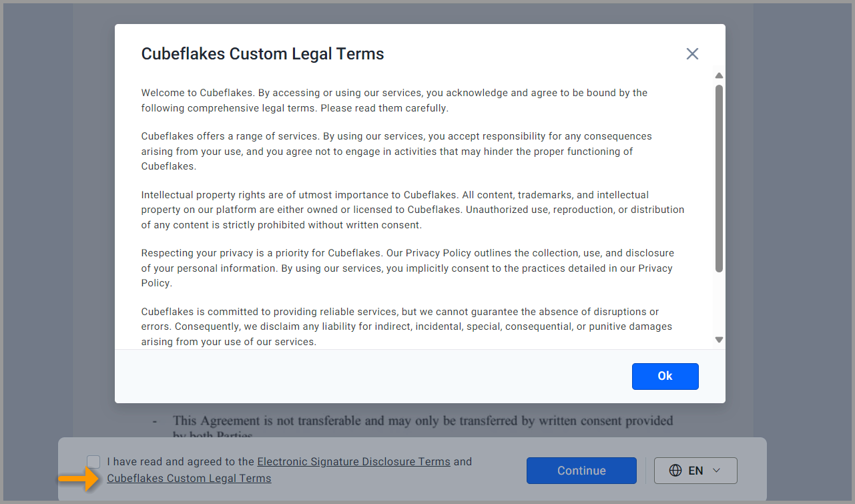Click the paragraph starting 'Welcome to Cubeflakes'
The image size is (855, 504).
pyautogui.click(x=394, y=100)
